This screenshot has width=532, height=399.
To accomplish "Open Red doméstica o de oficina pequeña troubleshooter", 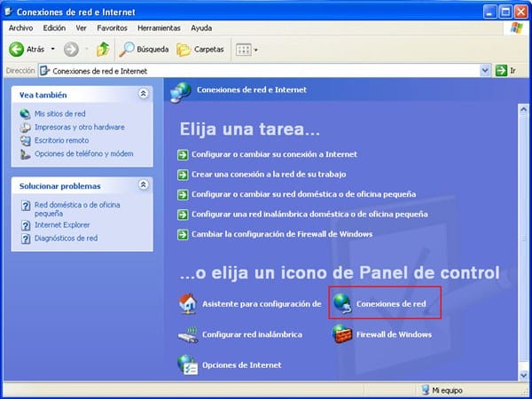I will (77, 209).
